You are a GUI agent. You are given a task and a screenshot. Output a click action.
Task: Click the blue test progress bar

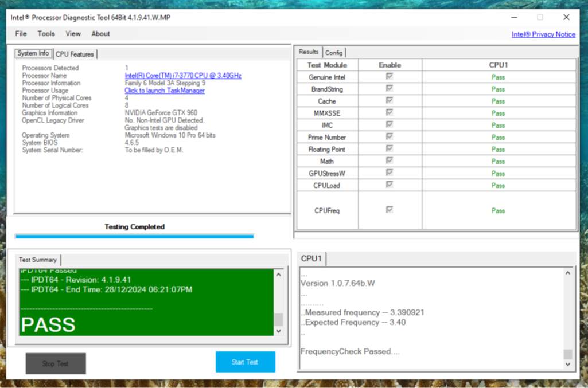[x=134, y=236]
